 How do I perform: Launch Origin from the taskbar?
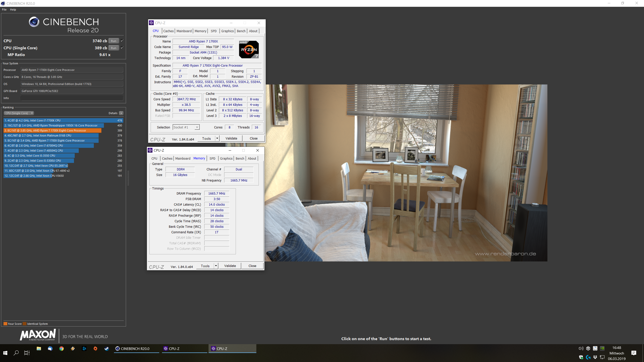pos(95,348)
